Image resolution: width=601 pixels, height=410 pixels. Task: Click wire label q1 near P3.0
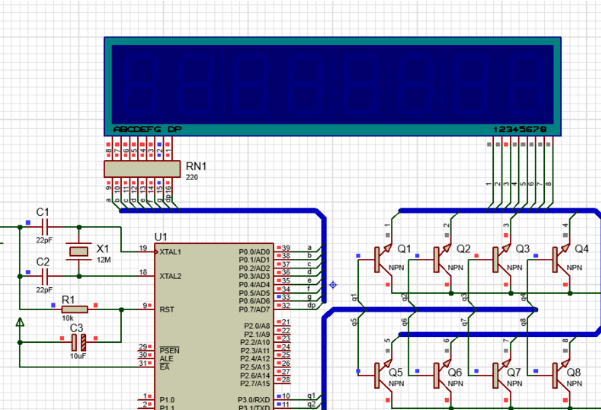point(311,395)
